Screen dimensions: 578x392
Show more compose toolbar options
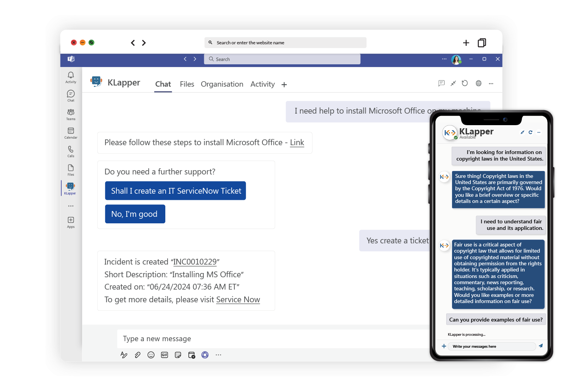coord(218,355)
